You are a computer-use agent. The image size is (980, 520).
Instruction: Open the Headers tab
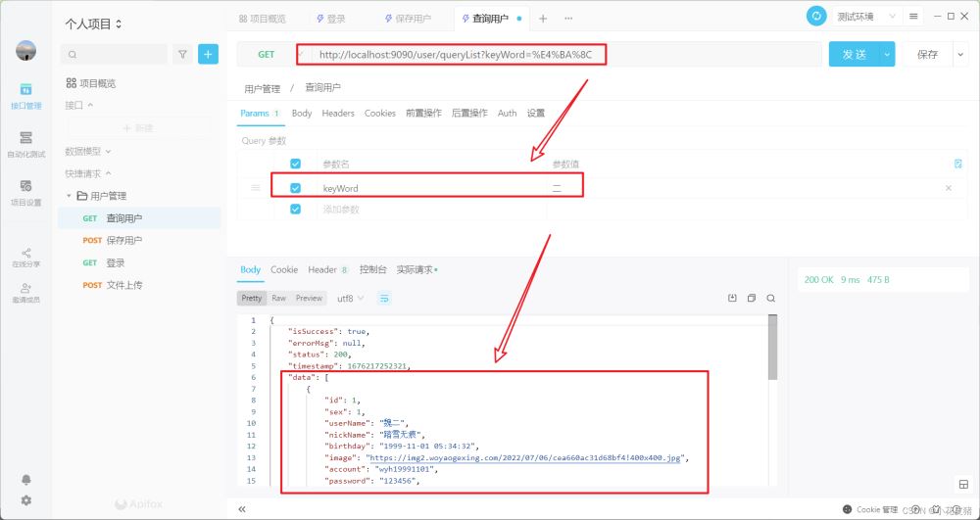coord(338,113)
